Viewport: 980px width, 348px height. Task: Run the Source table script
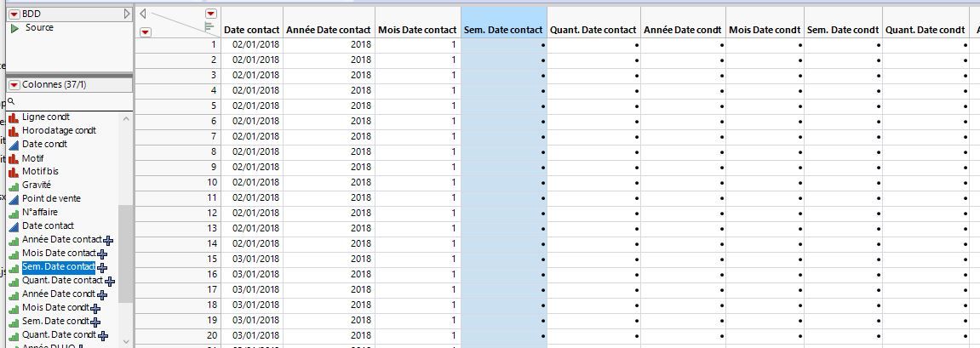[14, 28]
